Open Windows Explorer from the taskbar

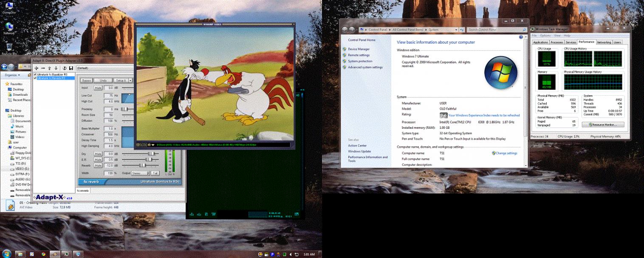tap(20, 254)
